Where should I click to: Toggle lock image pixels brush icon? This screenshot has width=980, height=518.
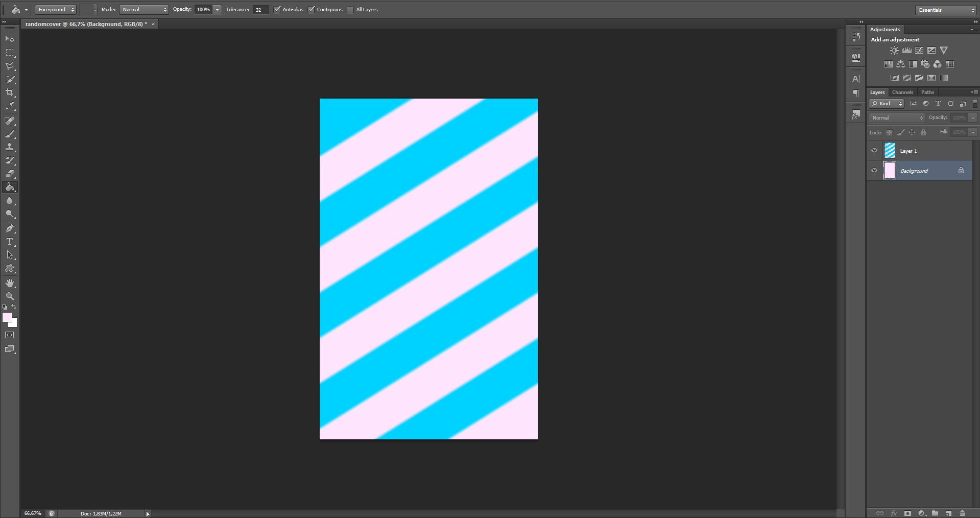pyautogui.click(x=901, y=132)
